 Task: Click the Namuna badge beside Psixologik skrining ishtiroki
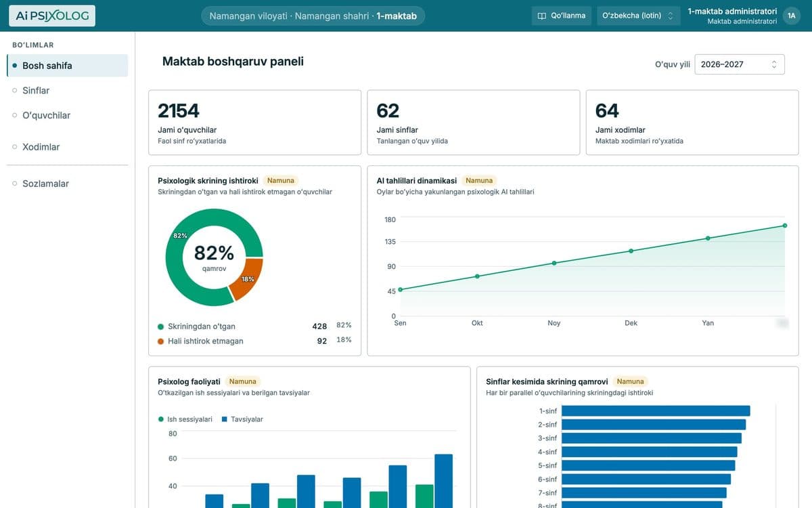point(280,181)
